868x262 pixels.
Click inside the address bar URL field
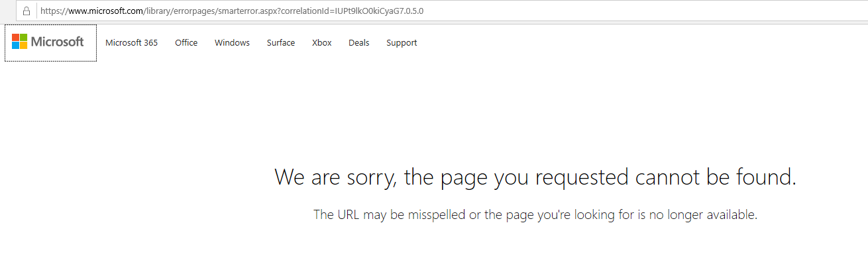(451, 11)
